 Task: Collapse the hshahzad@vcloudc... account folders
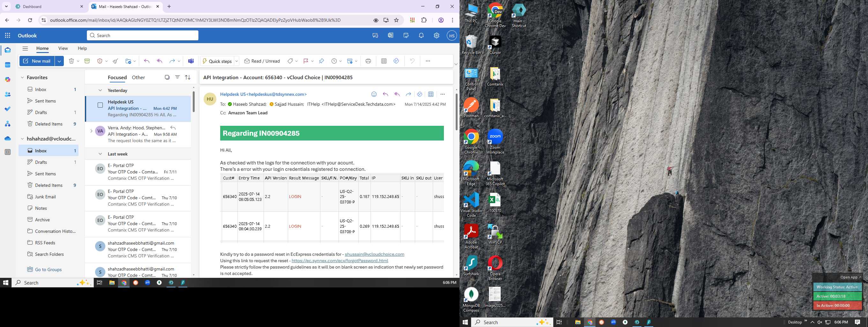pos(22,139)
